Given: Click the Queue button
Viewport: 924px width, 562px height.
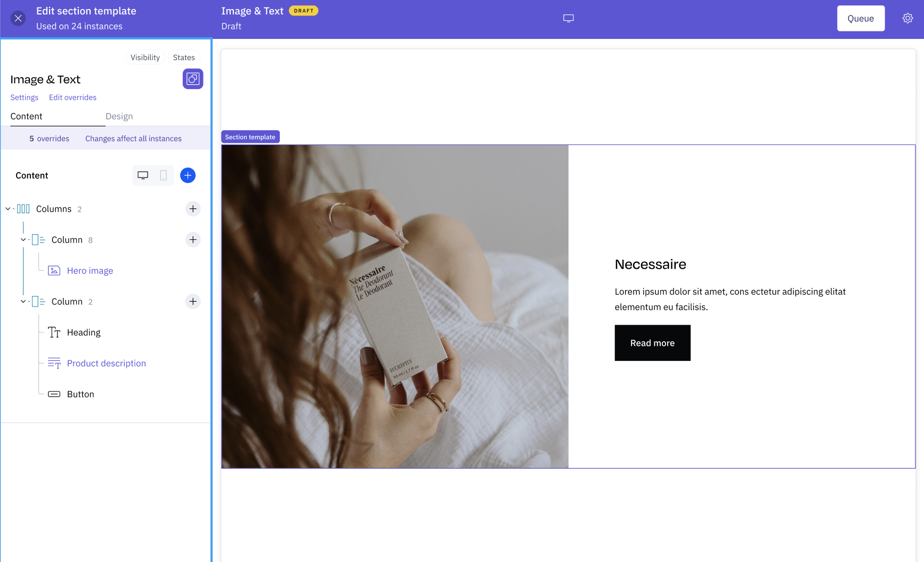Looking at the screenshot, I should coord(861,19).
